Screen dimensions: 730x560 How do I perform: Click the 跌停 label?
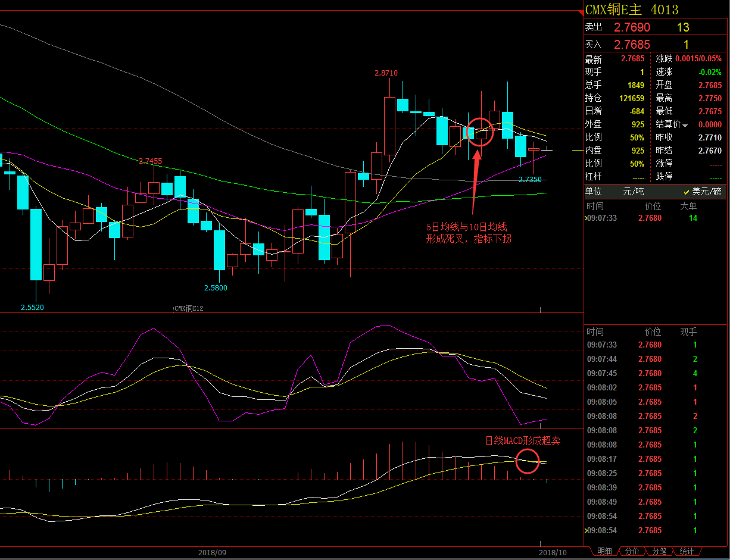click(665, 177)
